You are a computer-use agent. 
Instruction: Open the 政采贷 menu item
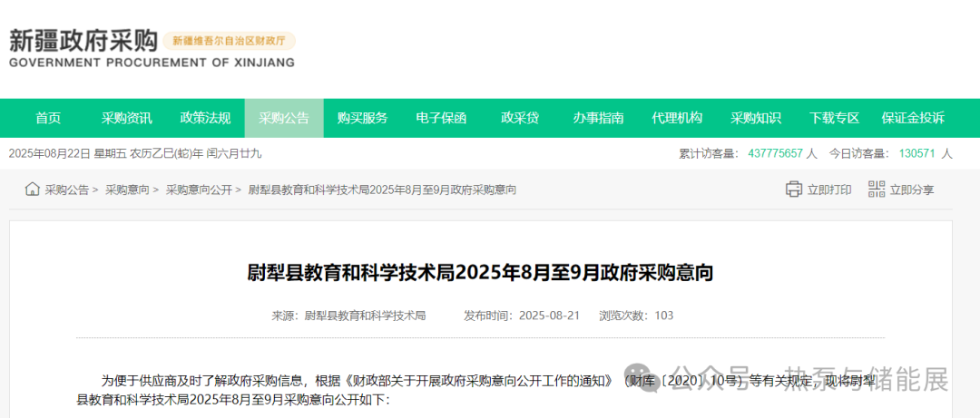(520, 118)
